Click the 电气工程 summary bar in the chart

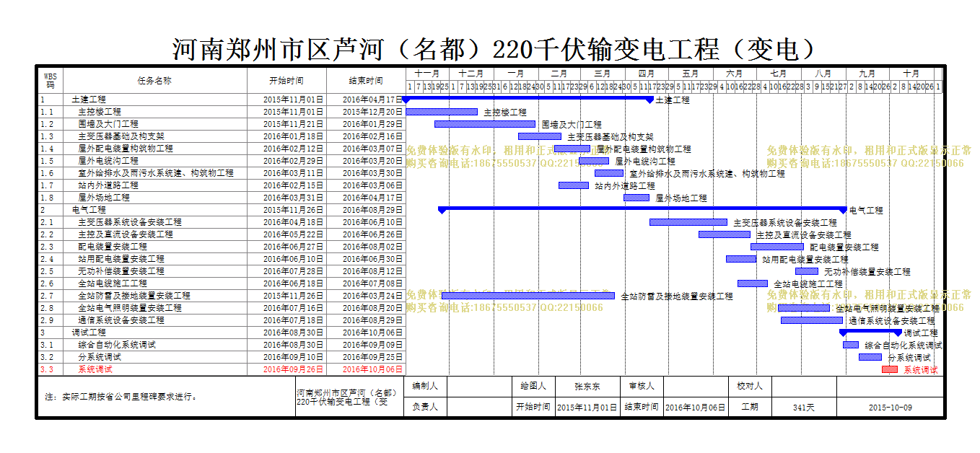click(642, 209)
